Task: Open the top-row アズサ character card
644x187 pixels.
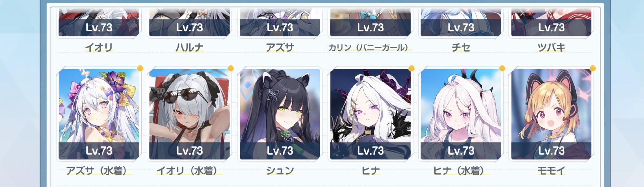Action: 280,23
